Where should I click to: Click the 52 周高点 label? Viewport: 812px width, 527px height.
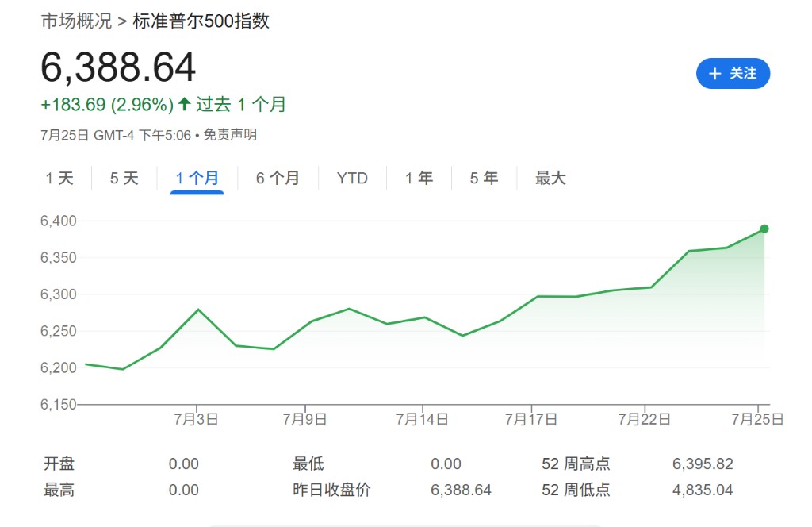tap(576, 464)
